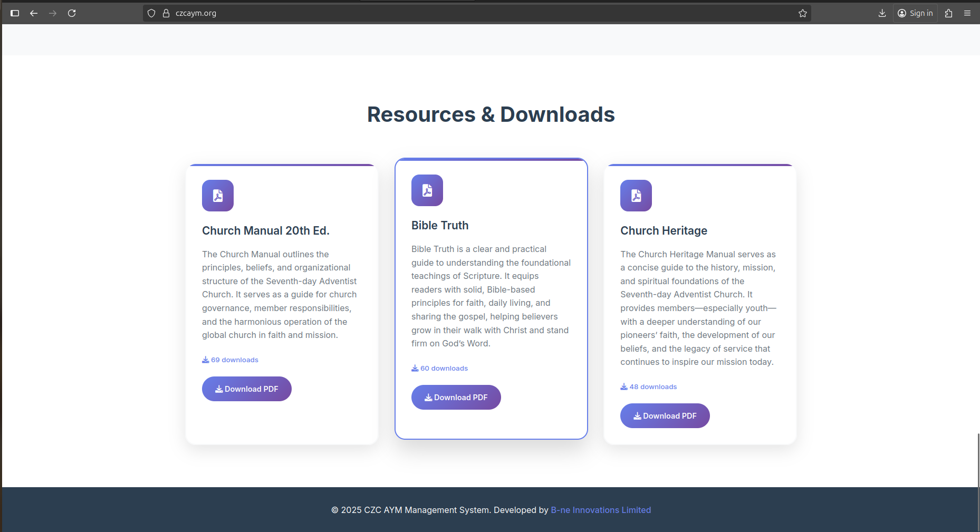Open the extensions puzzle icon
This screenshot has width=980, height=532.
949,13
